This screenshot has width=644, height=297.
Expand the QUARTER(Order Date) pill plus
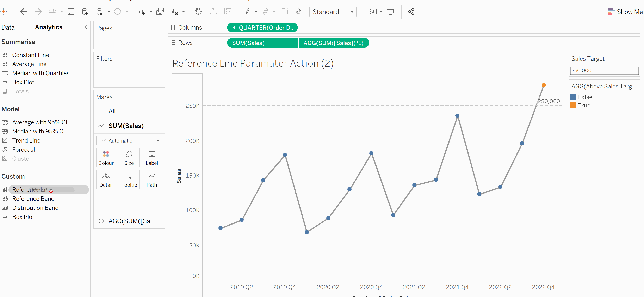click(234, 28)
